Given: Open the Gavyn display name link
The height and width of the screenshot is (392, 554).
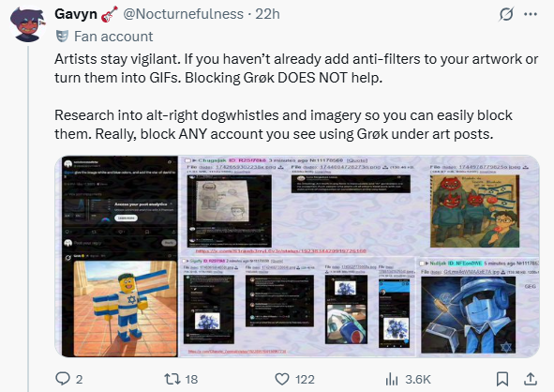Looking at the screenshot, I should coord(76,14).
